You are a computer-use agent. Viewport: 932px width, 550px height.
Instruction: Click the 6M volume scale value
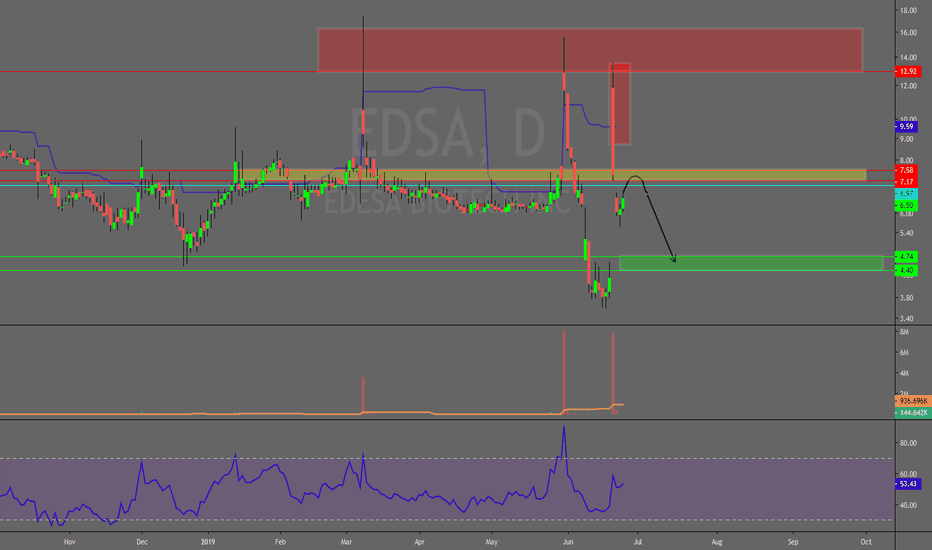(904, 353)
